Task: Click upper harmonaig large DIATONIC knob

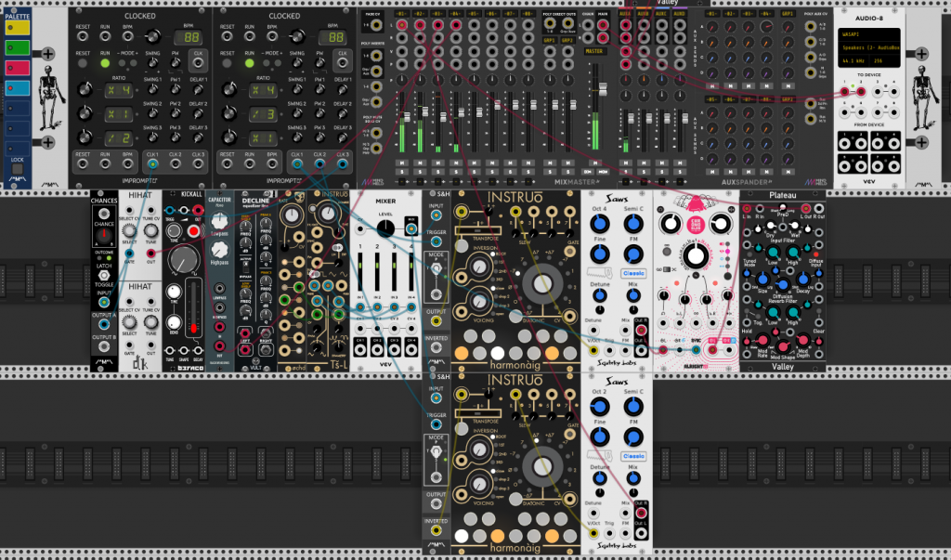Action: tap(541, 284)
